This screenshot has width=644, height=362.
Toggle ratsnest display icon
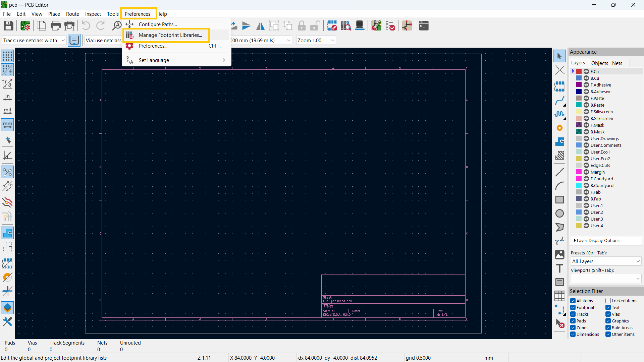point(7,172)
